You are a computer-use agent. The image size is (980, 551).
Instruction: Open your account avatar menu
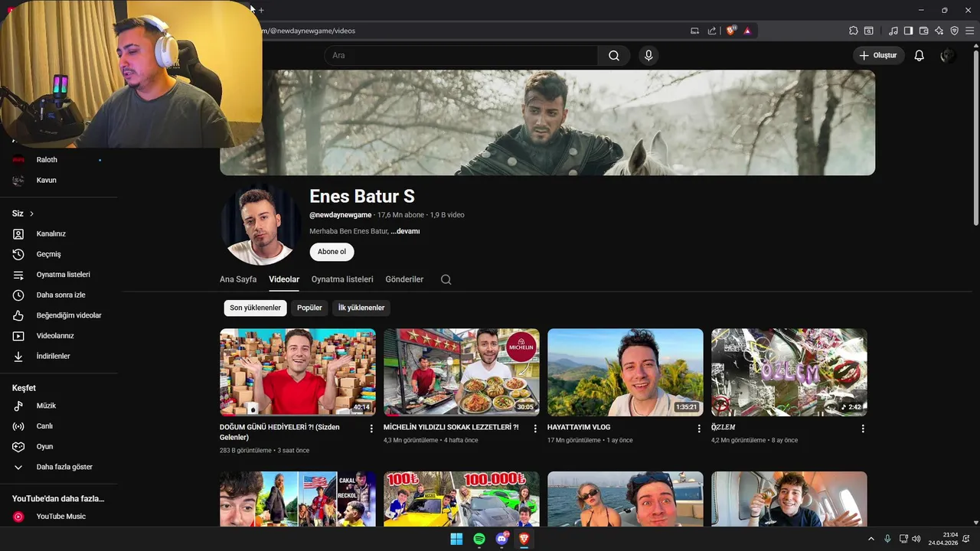(948, 56)
